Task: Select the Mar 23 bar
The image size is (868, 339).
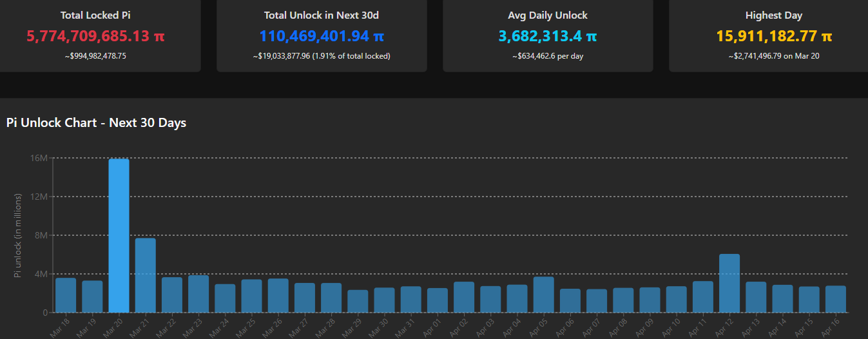Action: click(198, 294)
